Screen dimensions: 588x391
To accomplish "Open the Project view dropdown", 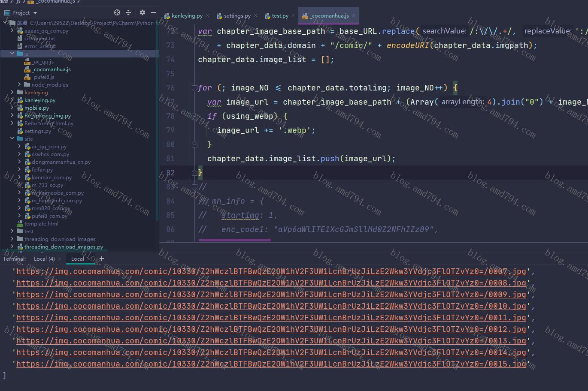I will [35, 13].
